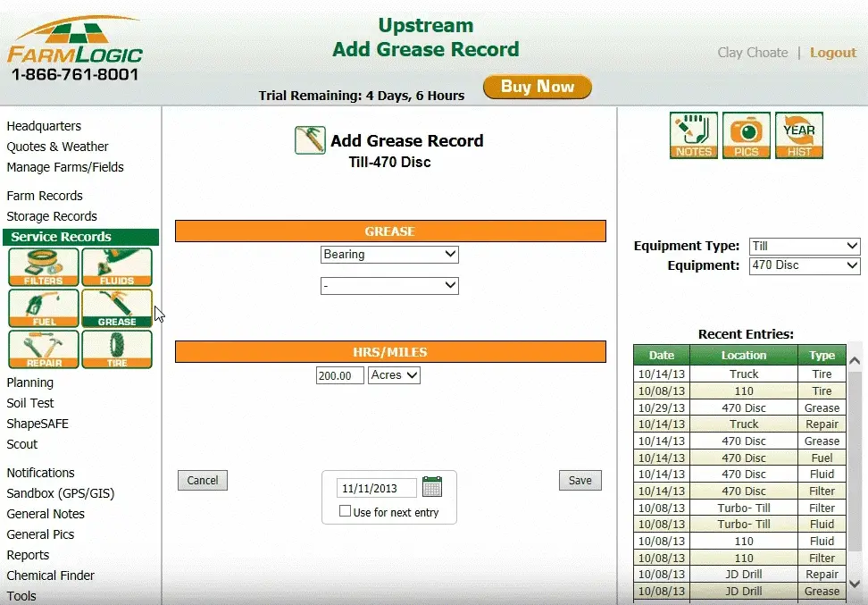This screenshot has width=868, height=605.
Task: Click the Cancel button
Action: (203, 481)
